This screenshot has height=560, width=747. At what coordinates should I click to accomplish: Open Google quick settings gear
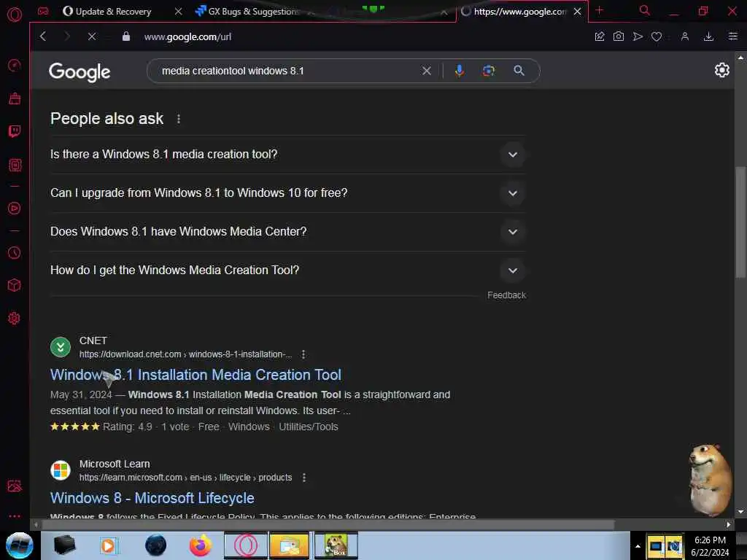point(721,70)
